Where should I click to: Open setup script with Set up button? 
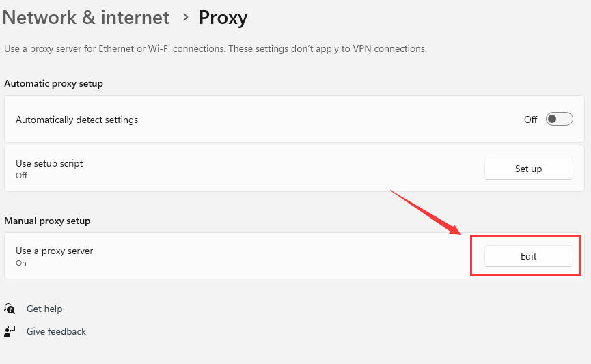point(528,169)
